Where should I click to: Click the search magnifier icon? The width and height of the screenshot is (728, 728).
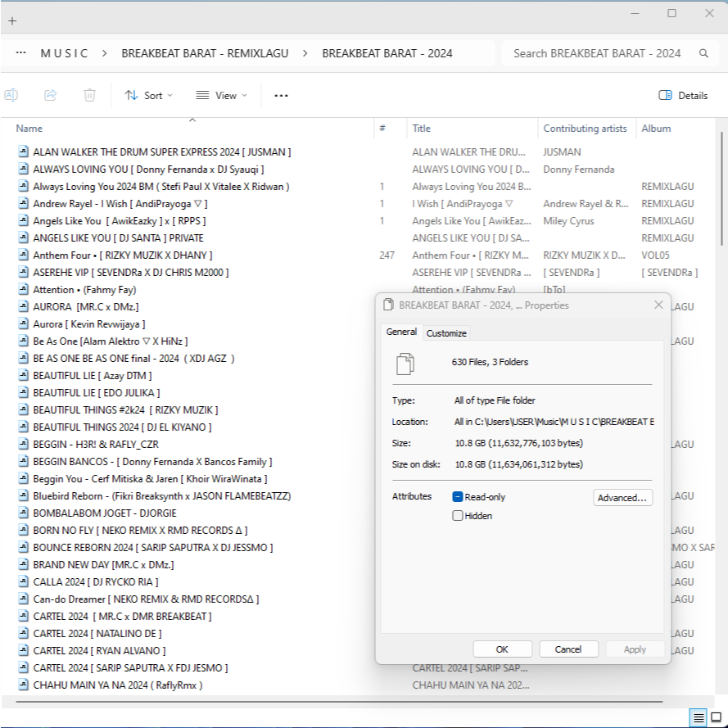tap(703, 53)
